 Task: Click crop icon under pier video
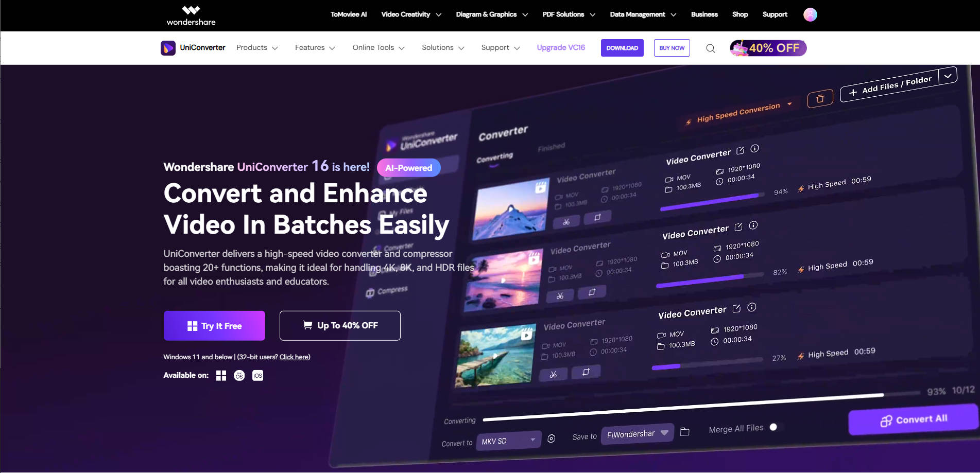pos(586,372)
